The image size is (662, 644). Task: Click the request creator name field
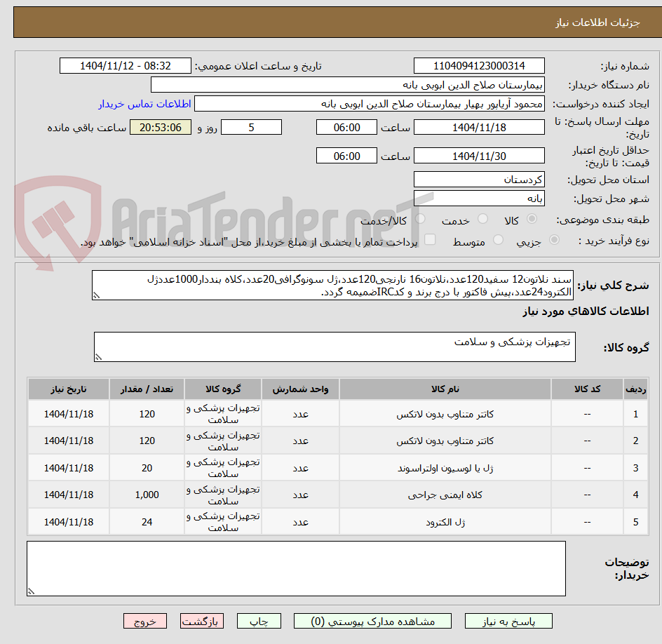[x=370, y=104]
